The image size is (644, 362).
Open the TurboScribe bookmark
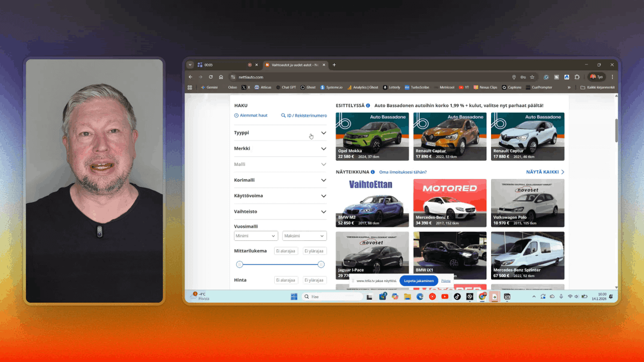(417, 87)
